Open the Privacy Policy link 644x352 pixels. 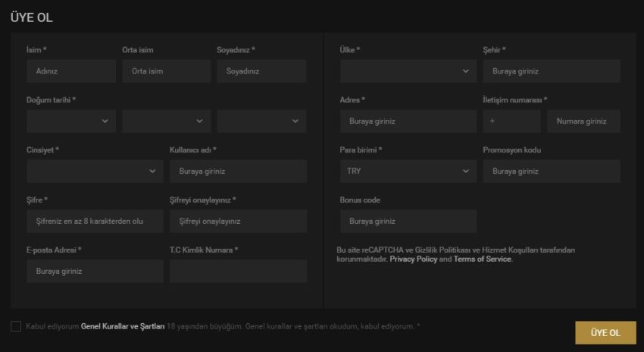[413, 259]
